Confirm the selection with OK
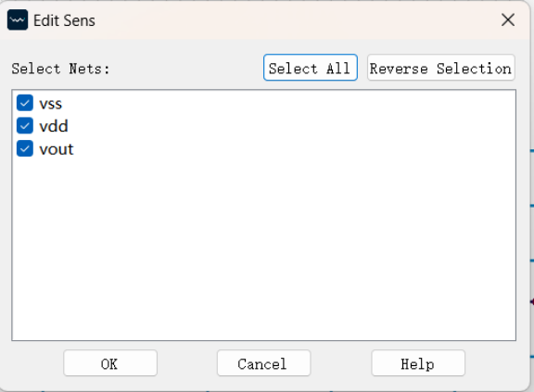Image resolution: width=534 pixels, height=392 pixels. [110, 363]
